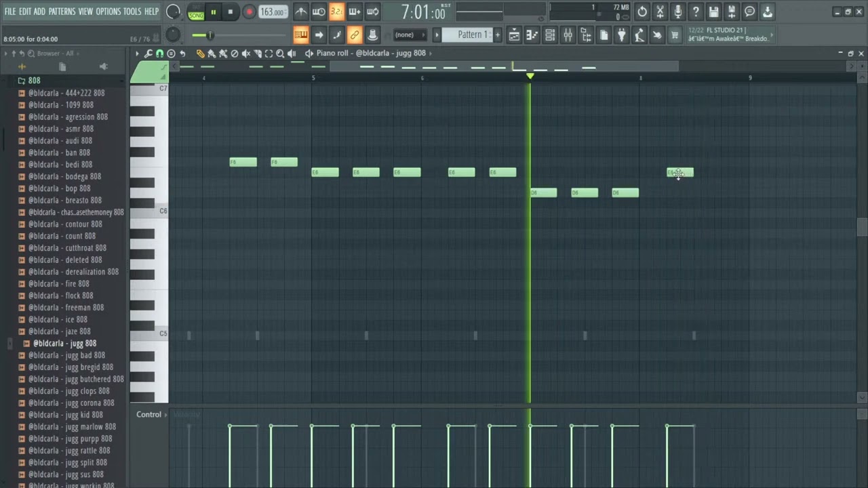Open the FILE menu
868x488 pixels.
coord(10,12)
